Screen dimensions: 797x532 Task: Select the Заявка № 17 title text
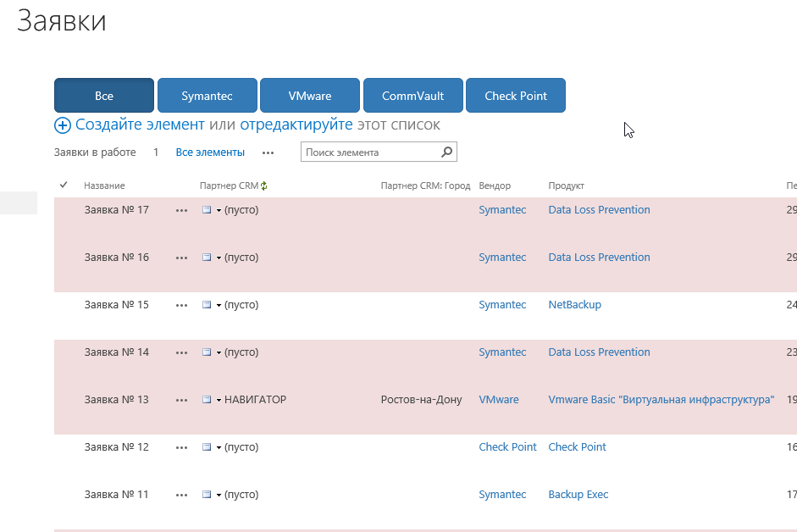point(116,209)
